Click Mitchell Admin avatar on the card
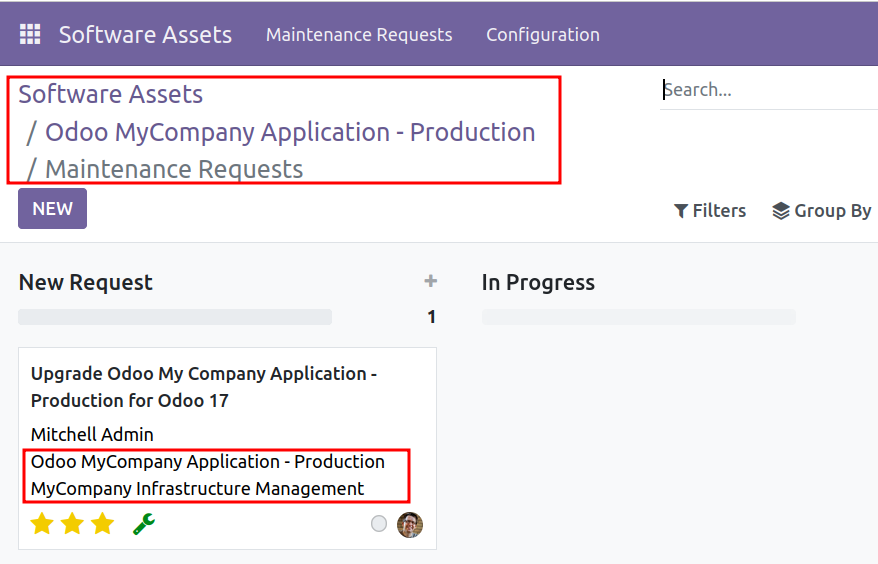878x564 pixels. click(410, 525)
